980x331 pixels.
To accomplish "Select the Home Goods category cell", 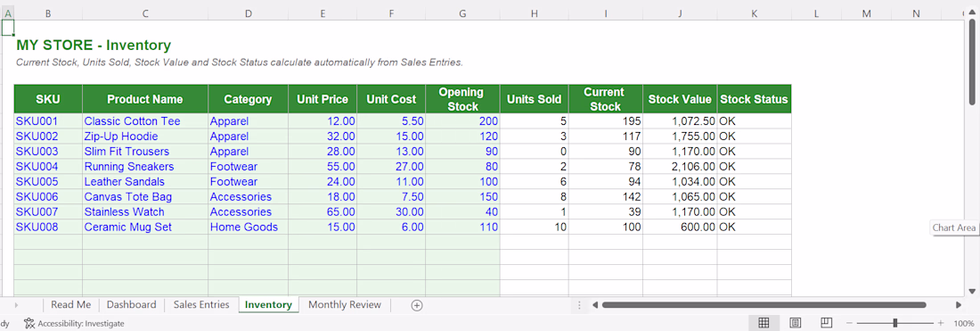I will (249, 228).
